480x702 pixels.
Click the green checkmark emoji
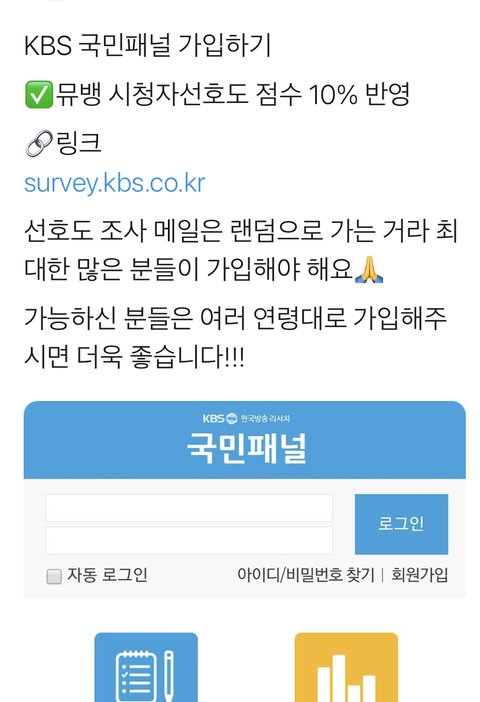[x=39, y=94]
